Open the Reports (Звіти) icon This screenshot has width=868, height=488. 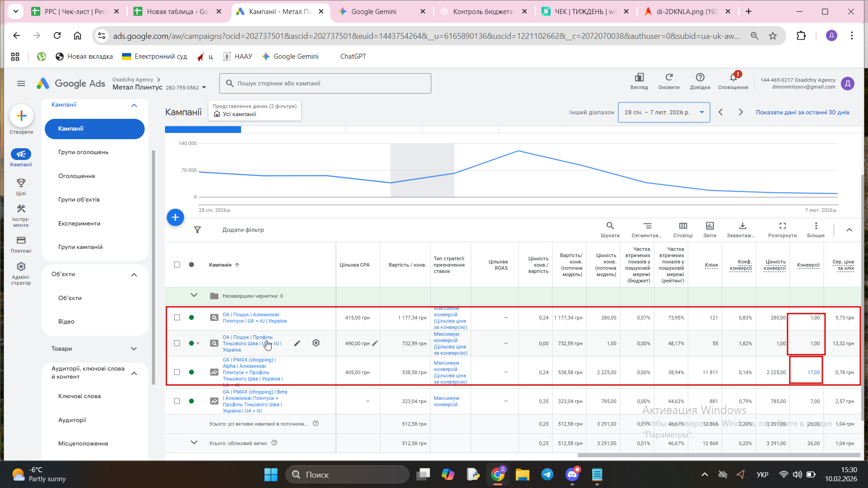709,226
